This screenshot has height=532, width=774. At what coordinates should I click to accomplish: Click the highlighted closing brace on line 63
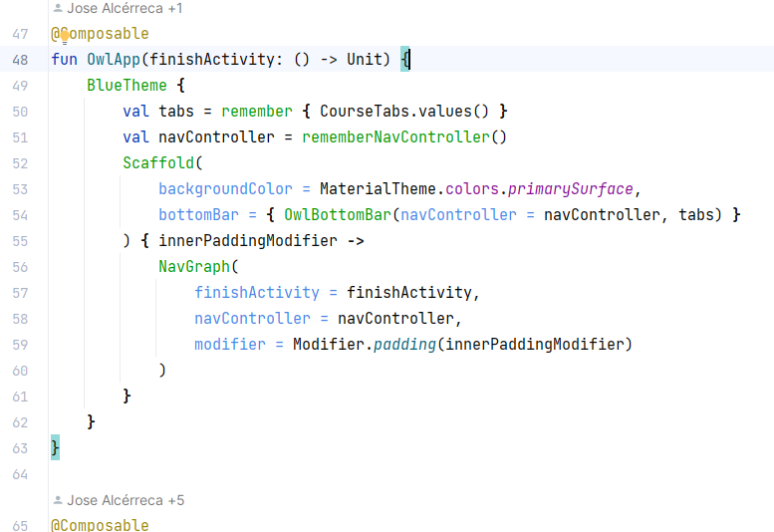(x=56, y=447)
